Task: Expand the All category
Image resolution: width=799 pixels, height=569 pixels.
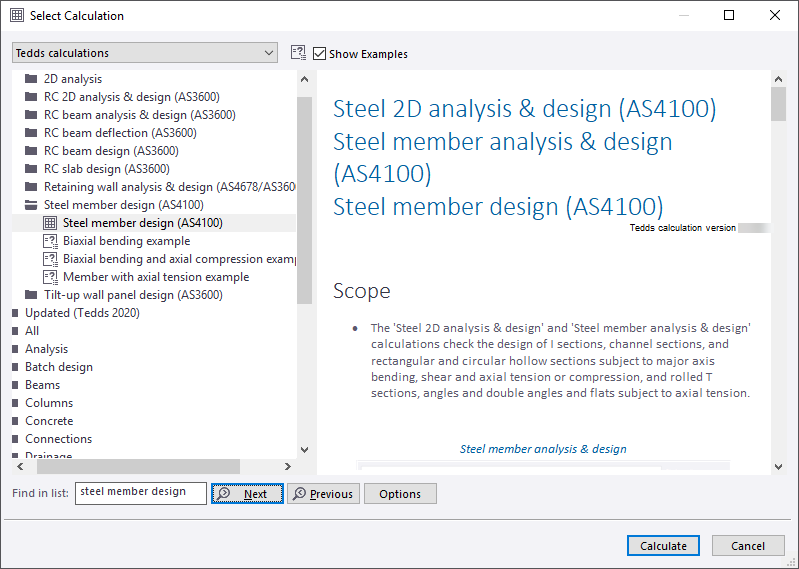Action: 15,331
